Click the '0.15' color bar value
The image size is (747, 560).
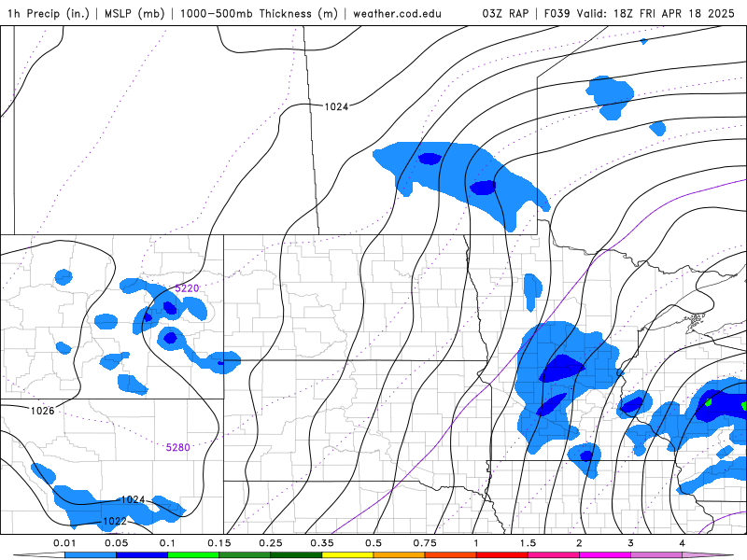pyautogui.click(x=219, y=543)
